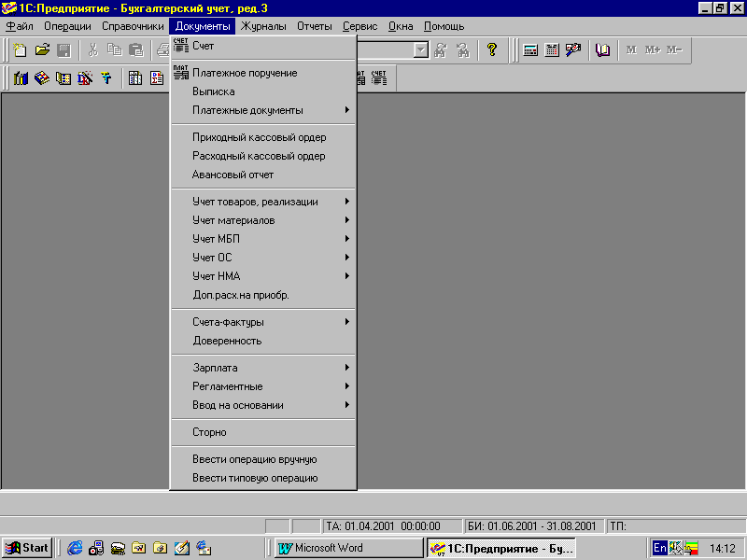
Task: Expand Ввод на основании submenu
Action: (x=263, y=405)
